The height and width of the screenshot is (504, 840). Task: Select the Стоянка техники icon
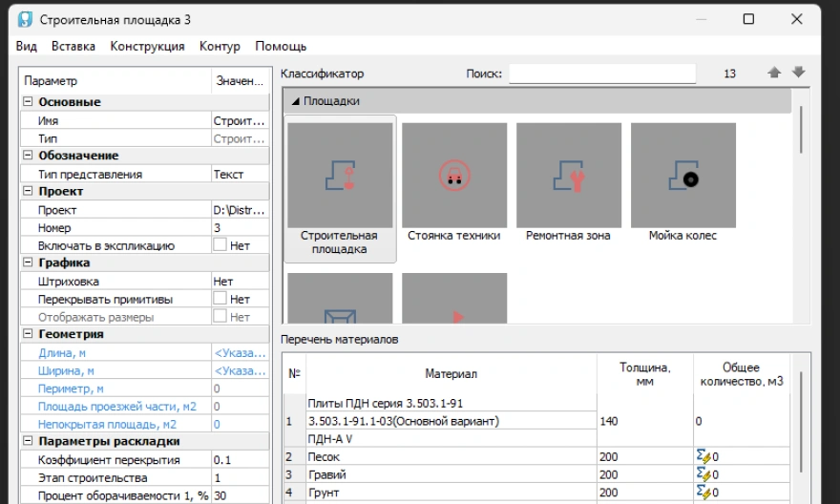click(453, 174)
